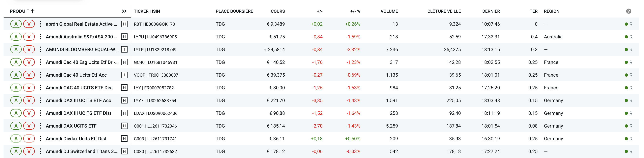This screenshot has width=644, height=158.
Task: Open the three-dot options for Amundi CAC 40 UCITS ETF Dist
Action: [x=41, y=88]
